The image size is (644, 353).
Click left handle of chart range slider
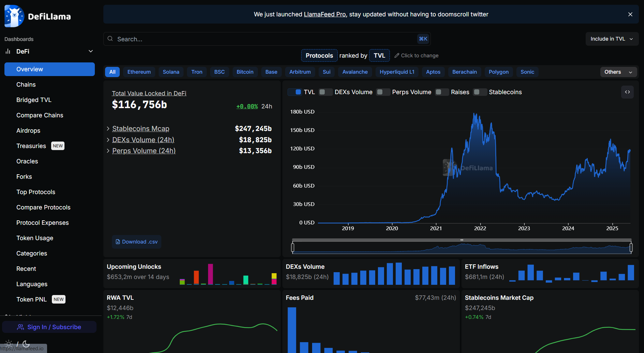[x=293, y=247]
